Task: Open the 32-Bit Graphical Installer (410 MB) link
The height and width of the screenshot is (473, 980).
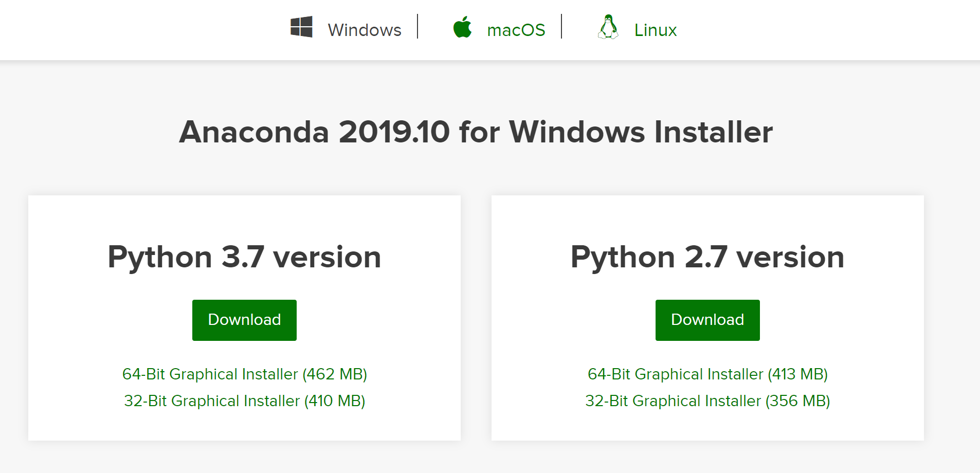Action: (x=244, y=401)
